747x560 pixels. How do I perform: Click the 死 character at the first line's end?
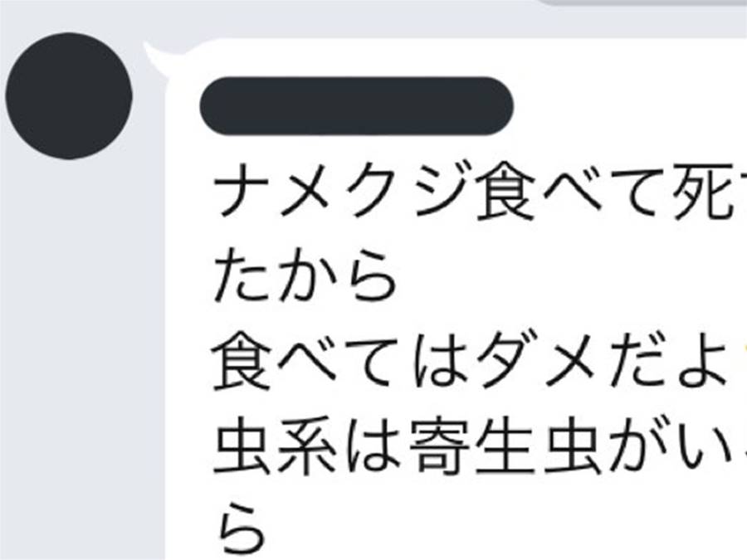pyautogui.click(x=704, y=191)
